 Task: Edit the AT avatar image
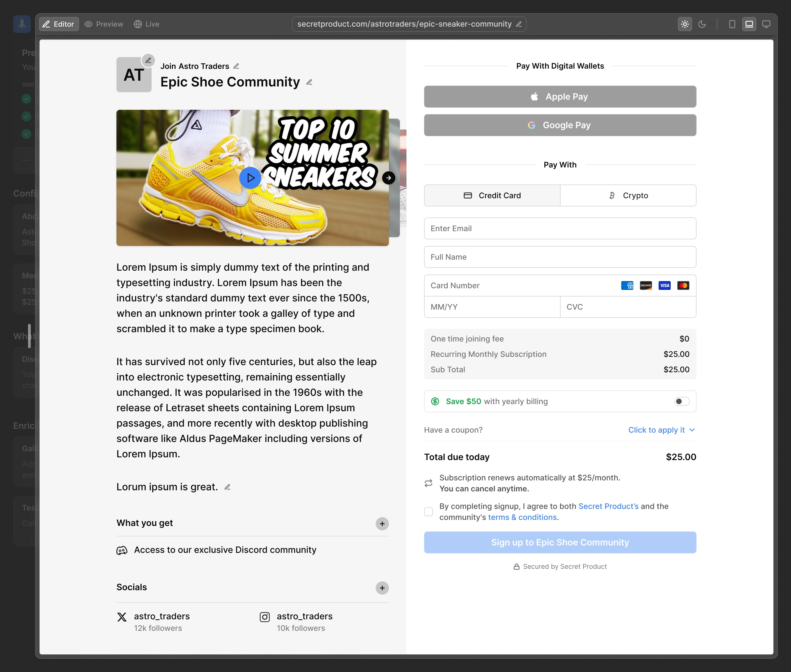(x=148, y=60)
